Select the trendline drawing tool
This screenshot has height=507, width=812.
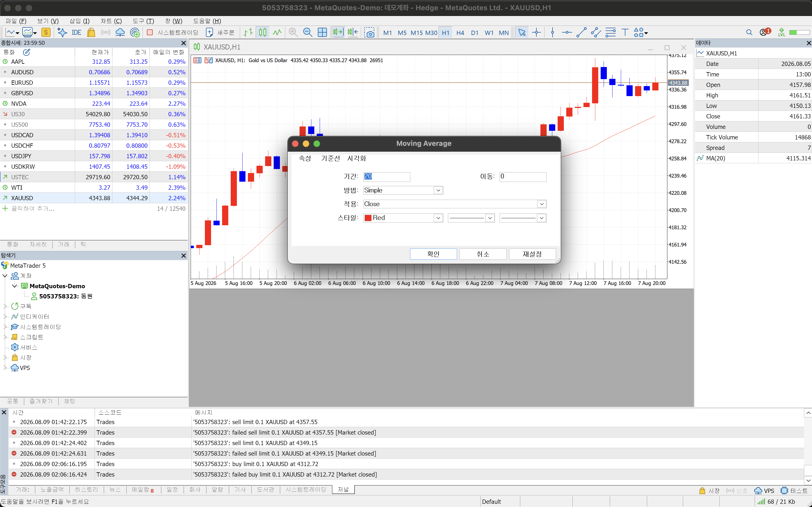click(581, 33)
